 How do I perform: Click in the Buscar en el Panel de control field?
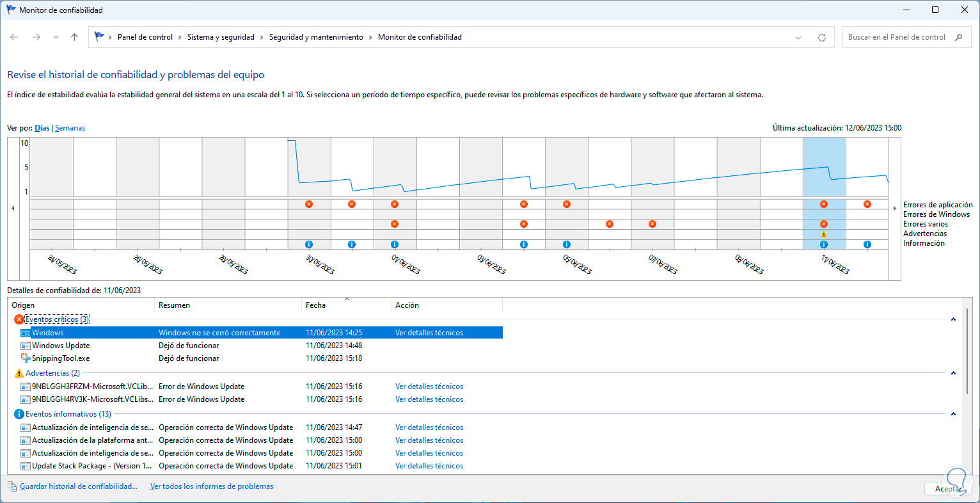pyautogui.click(x=896, y=37)
